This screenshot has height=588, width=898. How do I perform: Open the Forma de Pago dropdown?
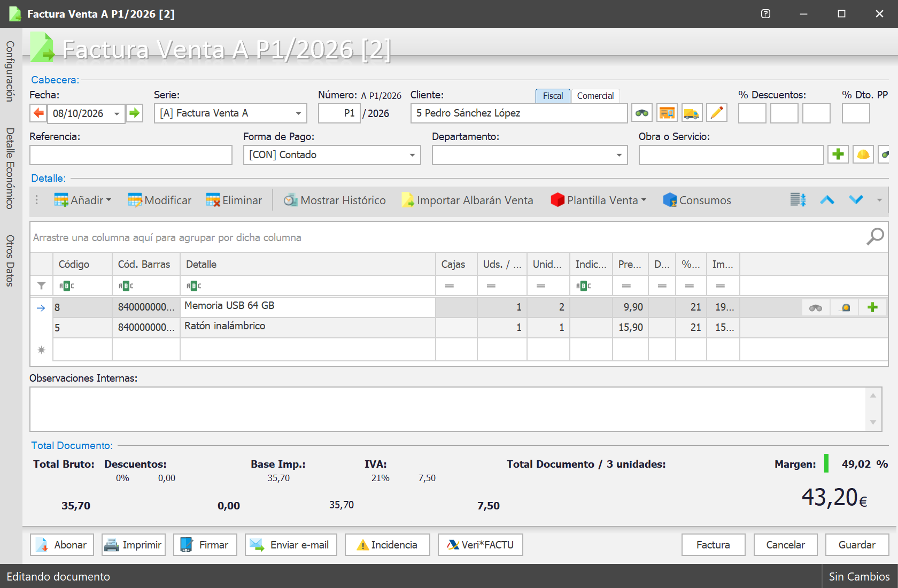pos(412,155)
